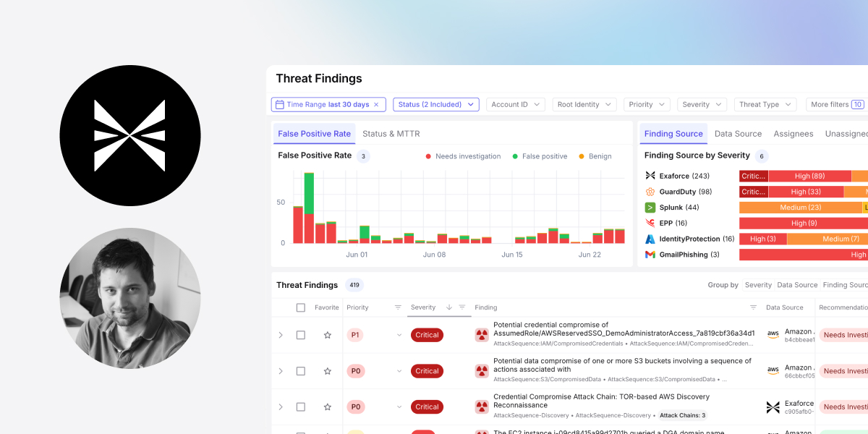Click the radiation icon on S3 buckets finding
The height and width of the screenshot is (434, 868).
[482, 371]
